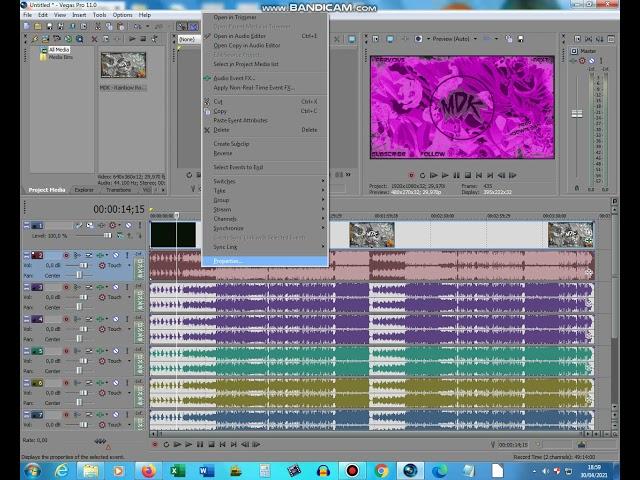
Task: Open Excel from the Windows taskbar
Action: tap(178, 470)
